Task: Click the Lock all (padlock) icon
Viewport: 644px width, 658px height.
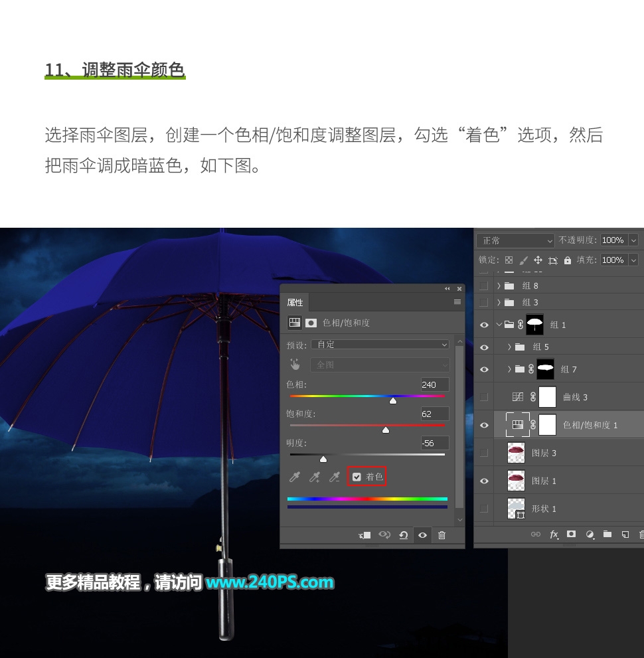Action: (567, 260)
